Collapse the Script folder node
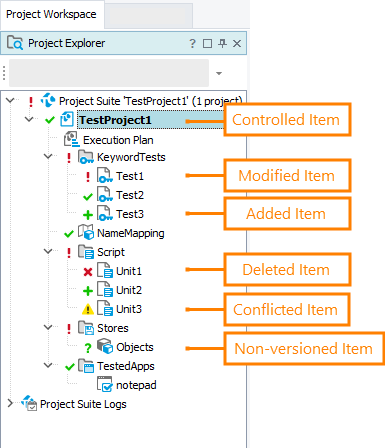This screenshot has height=448, width=385. coord(48,251)
